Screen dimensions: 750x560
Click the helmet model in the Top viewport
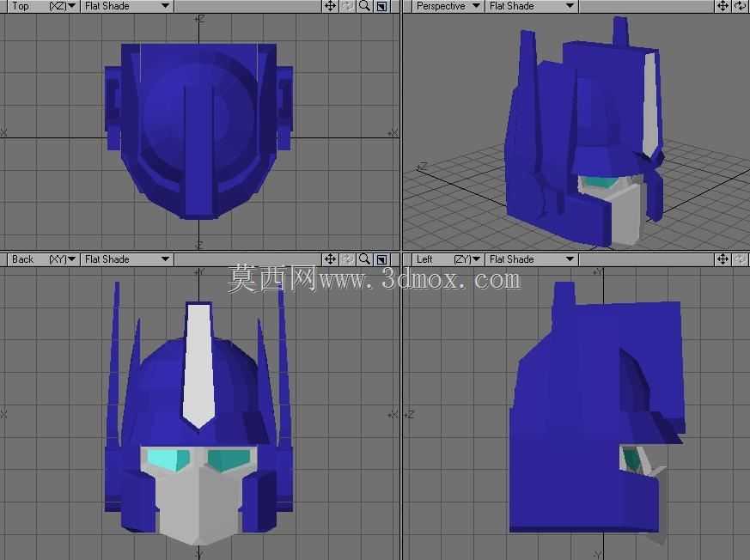click(x=198, y=131)
